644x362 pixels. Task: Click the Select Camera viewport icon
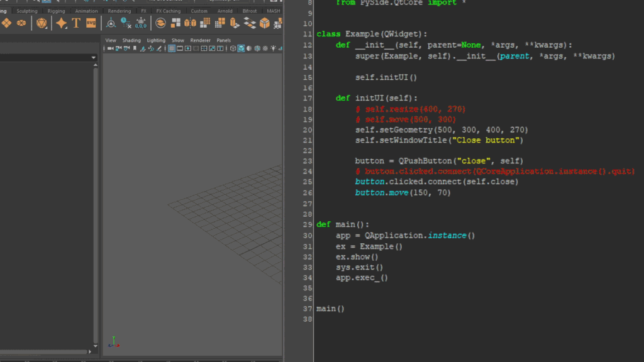[x=110, y=48]
